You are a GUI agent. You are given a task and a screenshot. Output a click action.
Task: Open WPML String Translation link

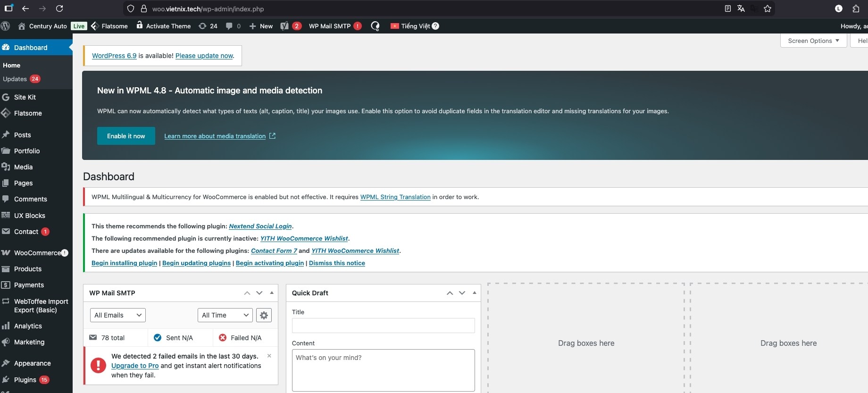point(395,197)
